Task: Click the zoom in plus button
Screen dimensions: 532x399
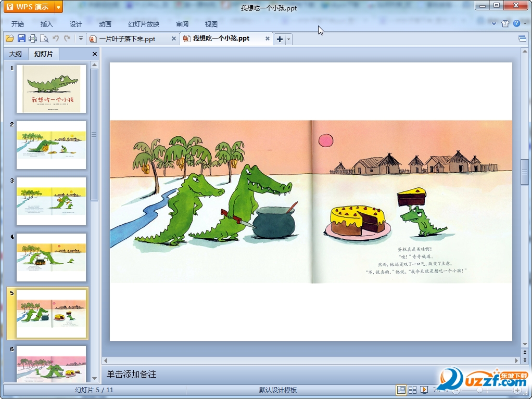Action: tap(517, 391)
